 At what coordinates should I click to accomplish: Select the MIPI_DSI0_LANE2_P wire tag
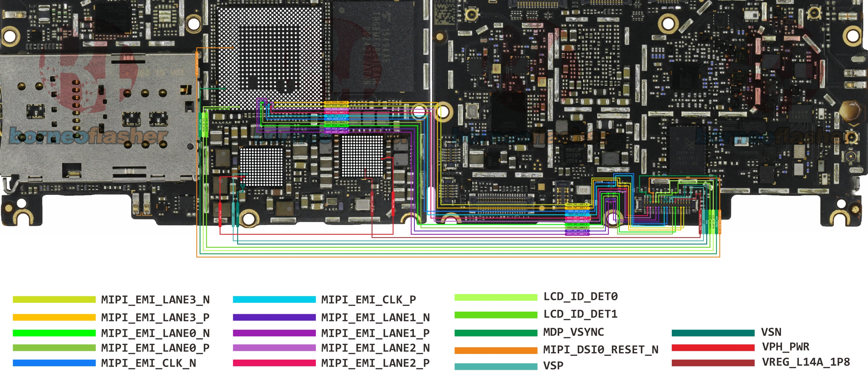click(337, 113)
